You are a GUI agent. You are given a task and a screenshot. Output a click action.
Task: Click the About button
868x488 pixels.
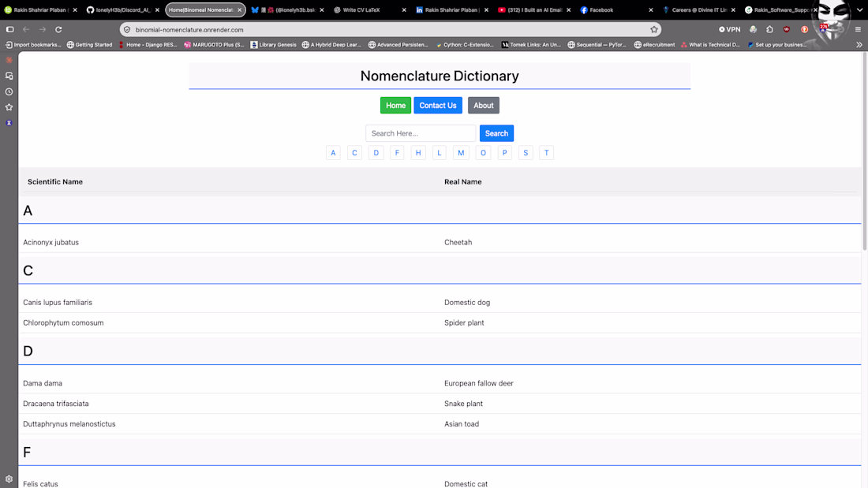(x=483, y=105)
